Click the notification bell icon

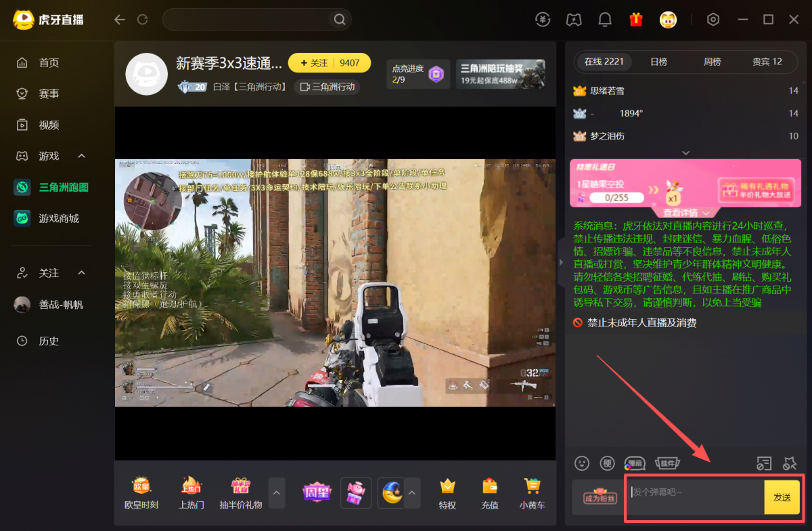pos(606,20)
